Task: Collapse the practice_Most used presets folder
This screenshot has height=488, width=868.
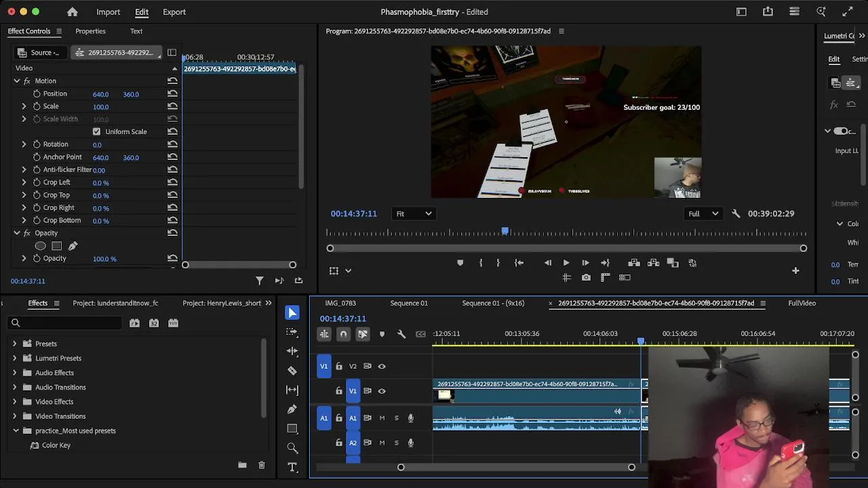Action: click(15, 431)
